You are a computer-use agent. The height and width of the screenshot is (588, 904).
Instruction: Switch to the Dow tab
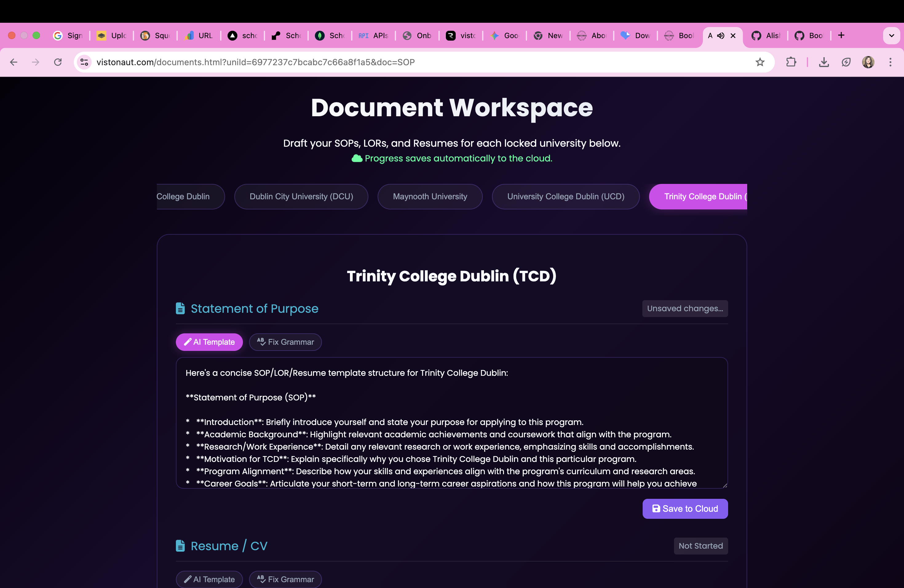click(636, 35)
